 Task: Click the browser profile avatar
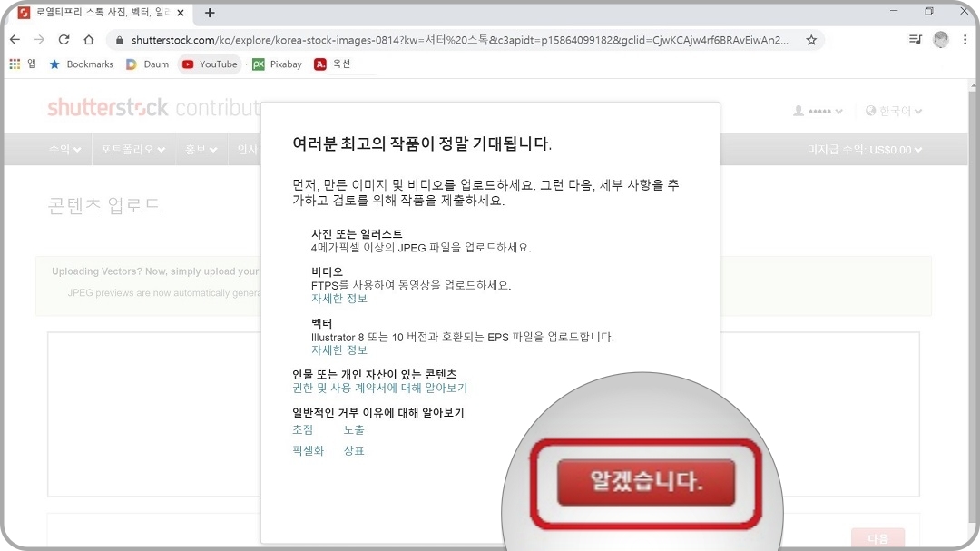939,40
